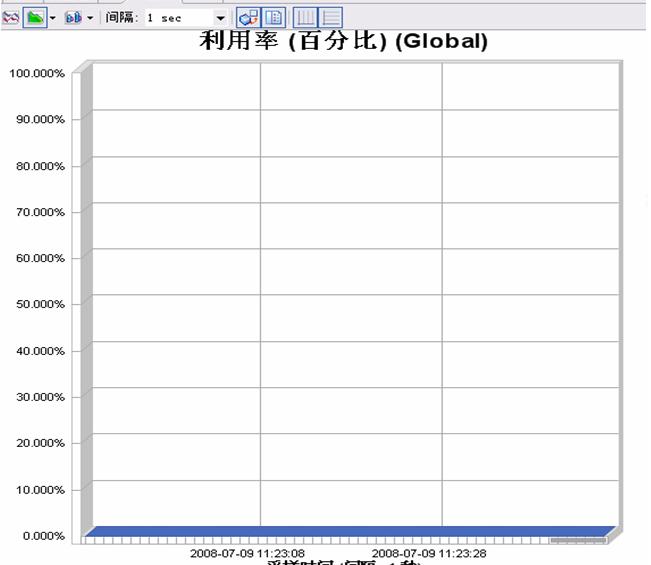Screen dimensions: 651x565
Task: Click the chart title containing '(Global)'
Action: point(343,41)
